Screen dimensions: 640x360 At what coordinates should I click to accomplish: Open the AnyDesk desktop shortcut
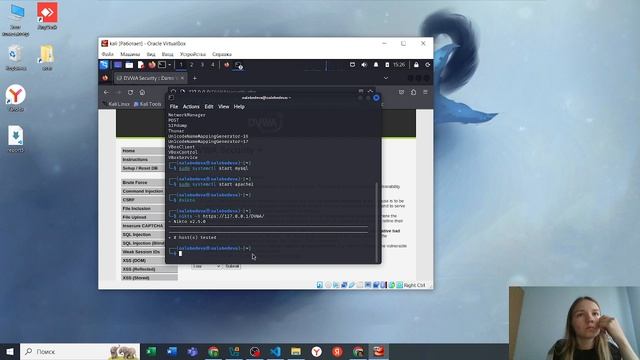47,16
